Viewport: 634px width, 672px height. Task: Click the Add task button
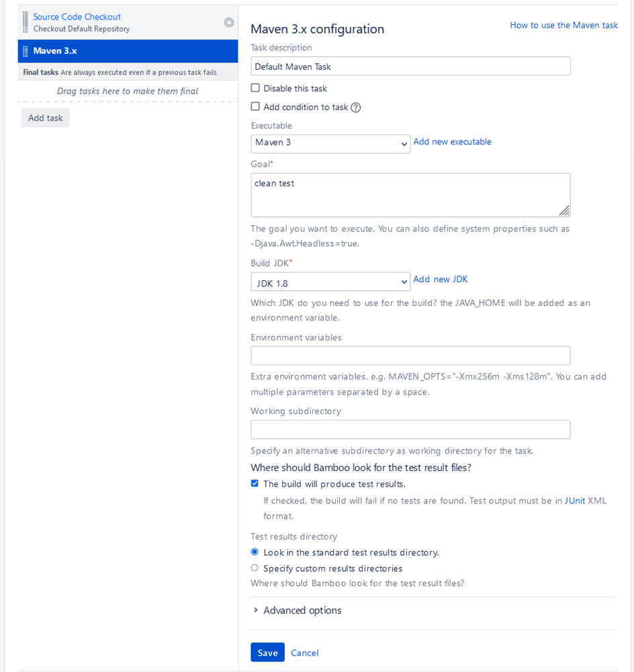tap(46, 118)
